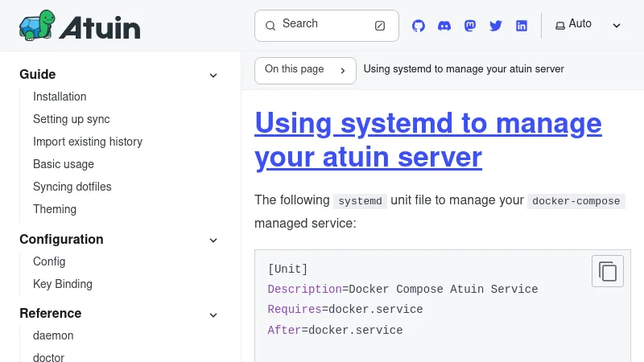The image size is (644, 362).
Task: Open the Syncing dotfiles page
Action: click(x=72, y=187)
